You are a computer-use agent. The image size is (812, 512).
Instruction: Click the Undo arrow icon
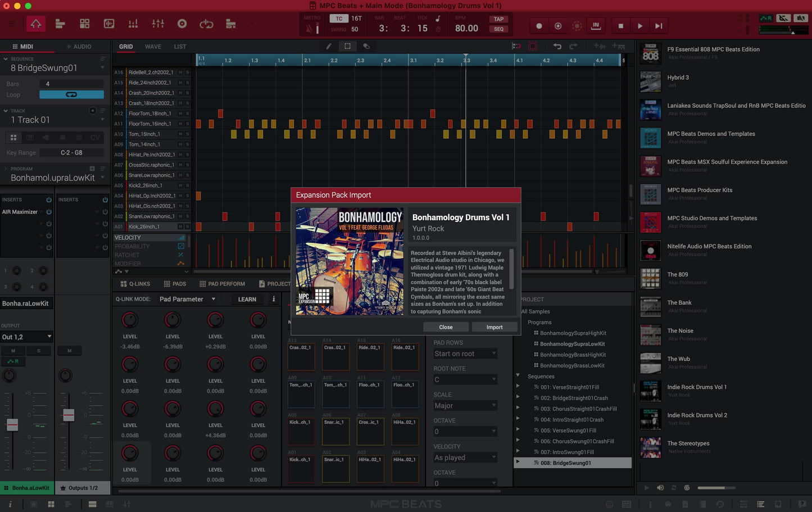point(557,47)
